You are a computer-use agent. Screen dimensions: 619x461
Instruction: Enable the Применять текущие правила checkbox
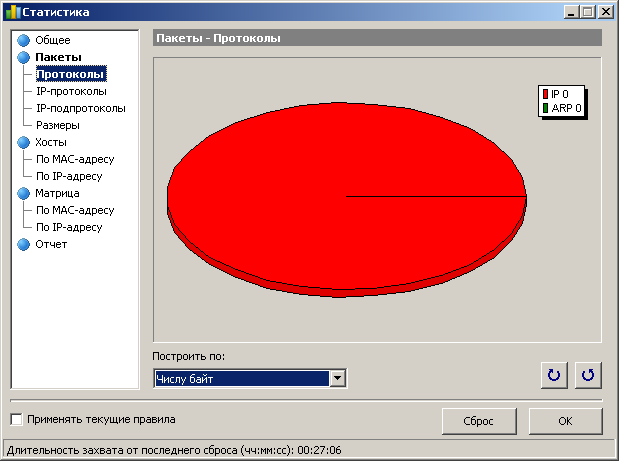pos(17,419)
